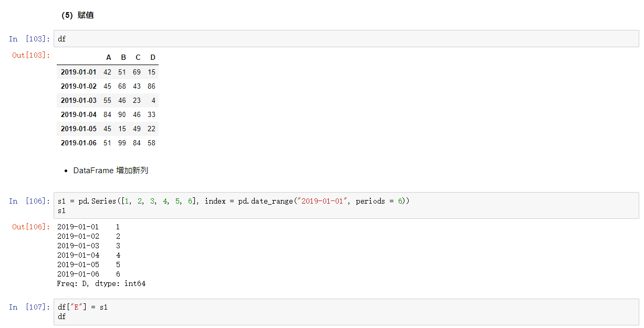
Task: Click the value 86 in row 2019-01-02
Action: [151, 86]
